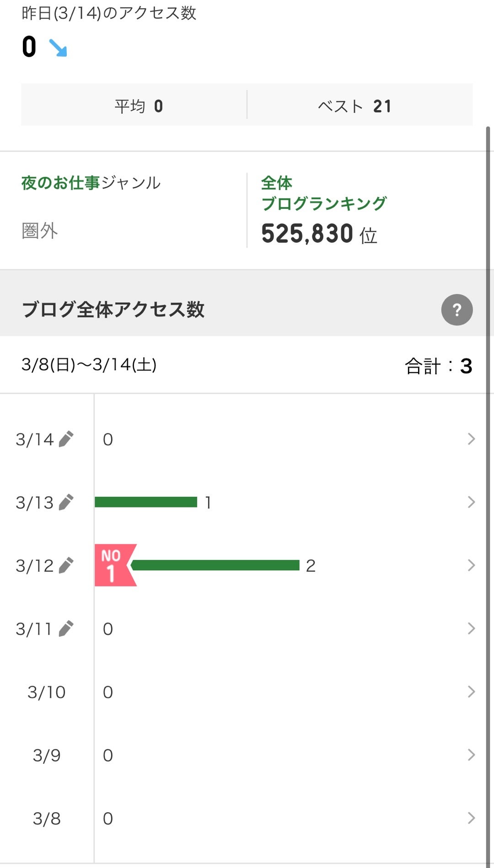The height and width of the screenshot is (868, 494).
Task: Expand the 3/14 row chevron
Action: [471, 439]
